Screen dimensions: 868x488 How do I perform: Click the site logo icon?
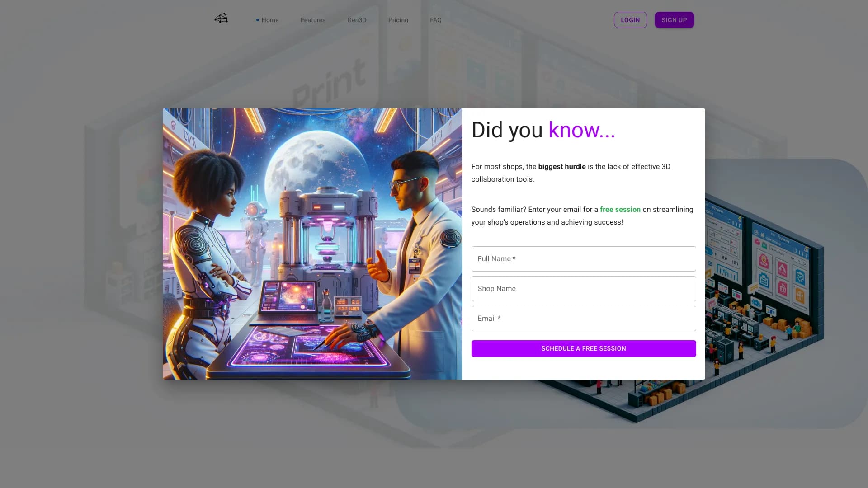coord(221,19)
